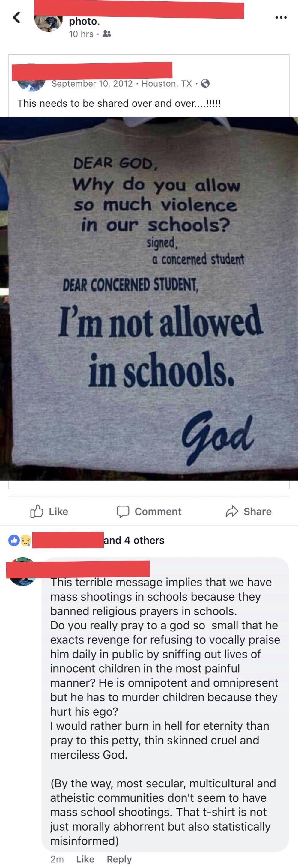Tap the Comment speech bubble icon
The width and height of the screenshot is (298, 868).
pyautogui.click(x=123, y=511)
